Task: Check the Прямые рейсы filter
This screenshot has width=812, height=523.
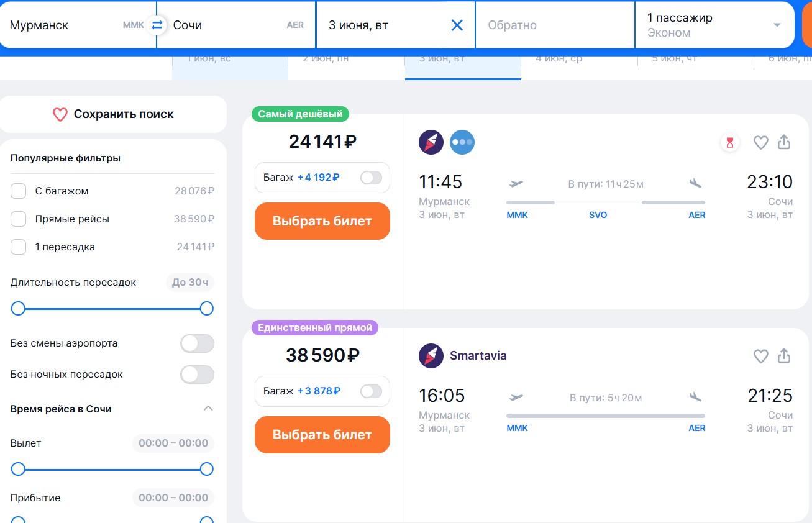Action: (x=19, y=219)
